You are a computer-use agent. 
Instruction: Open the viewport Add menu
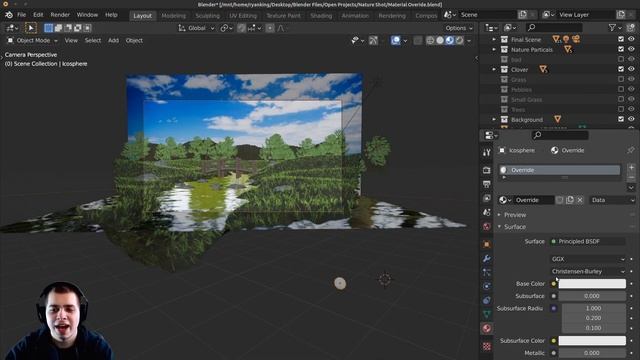tap(113, 40)
